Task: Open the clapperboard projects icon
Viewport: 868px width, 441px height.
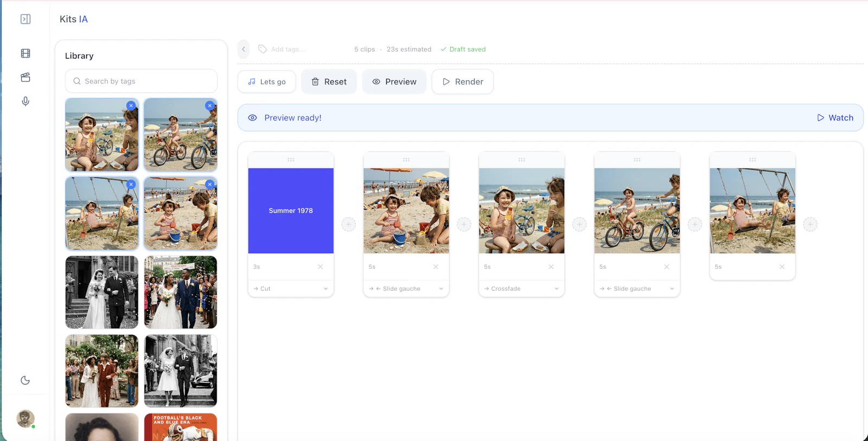Action: click(x=25, y=77)
